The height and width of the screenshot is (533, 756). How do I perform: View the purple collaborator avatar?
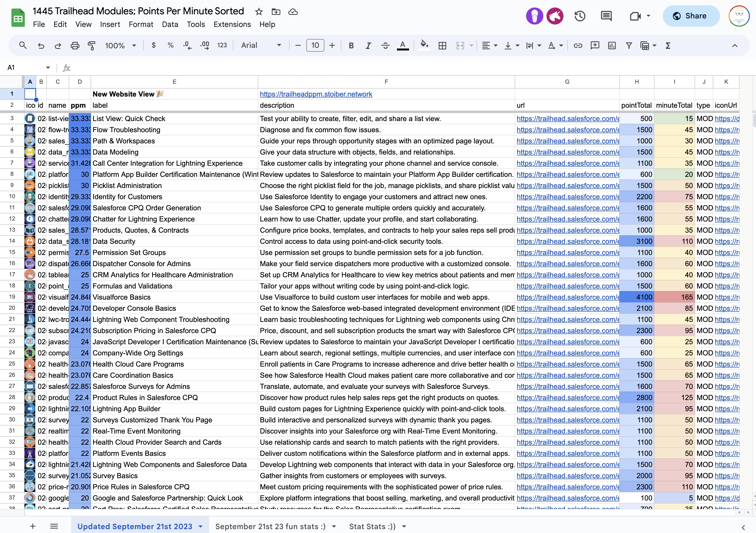point(534,16)
